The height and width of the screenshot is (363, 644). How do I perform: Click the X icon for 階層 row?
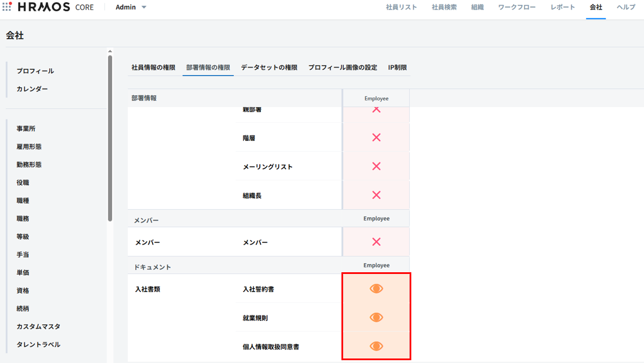tap(376, 138)
